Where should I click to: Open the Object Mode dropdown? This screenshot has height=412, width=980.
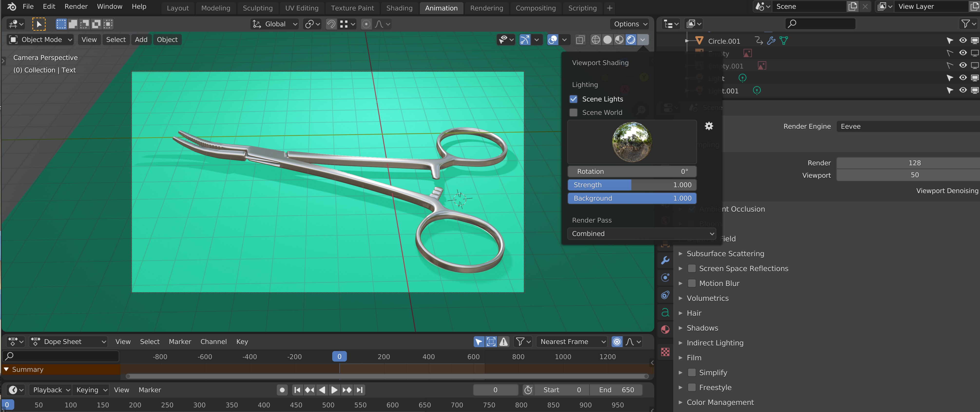pyautogui.click(x=40, y=39)
